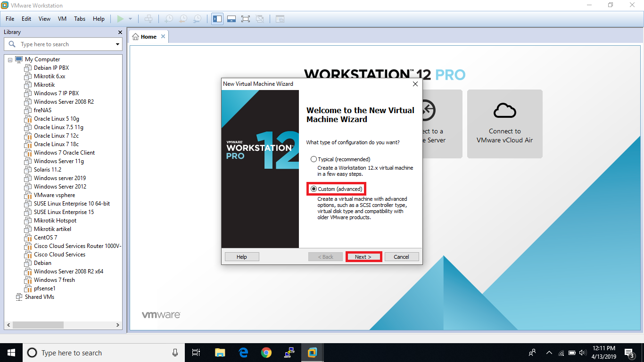Click Next in the New VM Wizard
This screenshot has width=644, height=362.
click(x=363, y=257)
